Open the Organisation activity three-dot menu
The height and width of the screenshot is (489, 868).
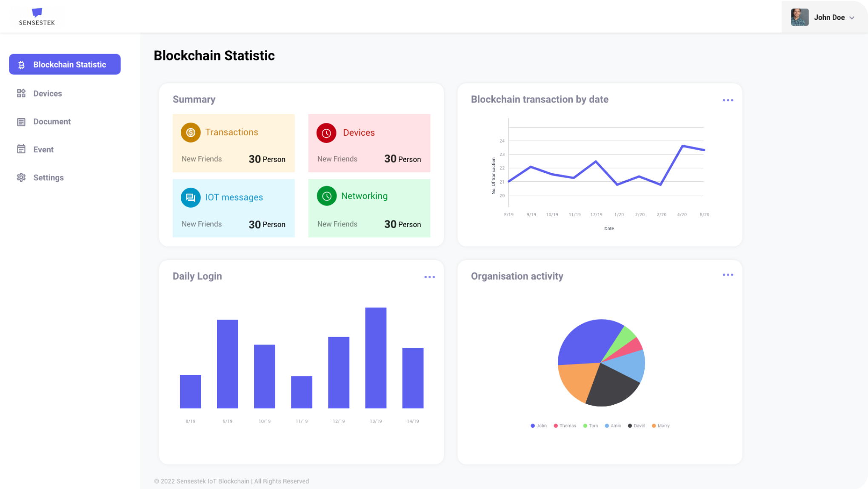[x=728, y=275]
